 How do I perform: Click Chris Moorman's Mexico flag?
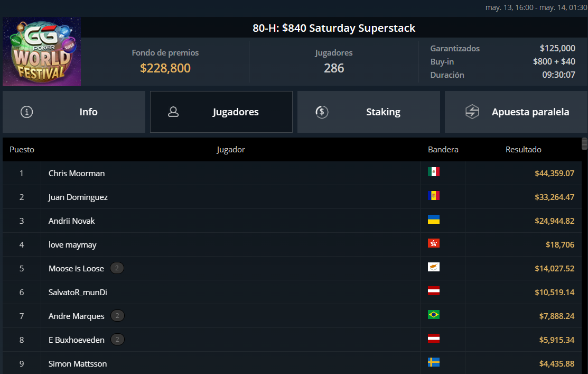[x=434, y=172]
